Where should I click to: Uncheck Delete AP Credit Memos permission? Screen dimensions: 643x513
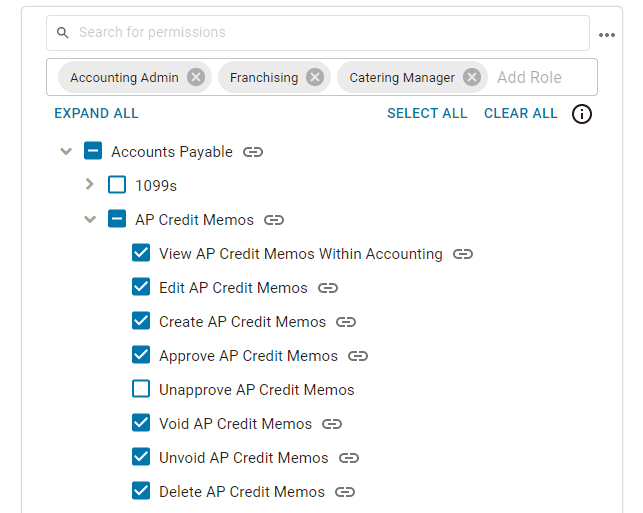[141, 491]
